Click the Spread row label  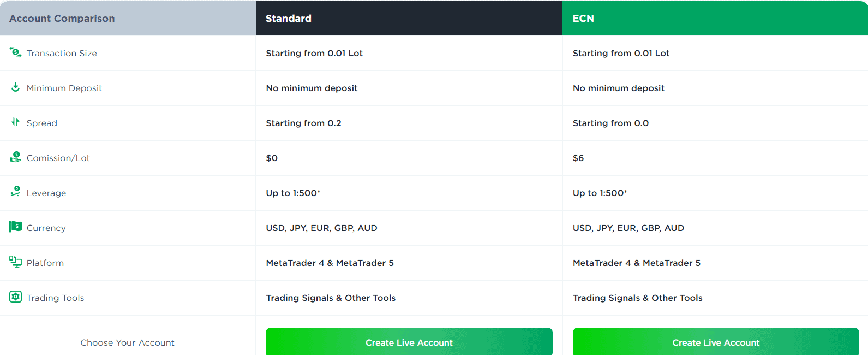pos(41,123)
